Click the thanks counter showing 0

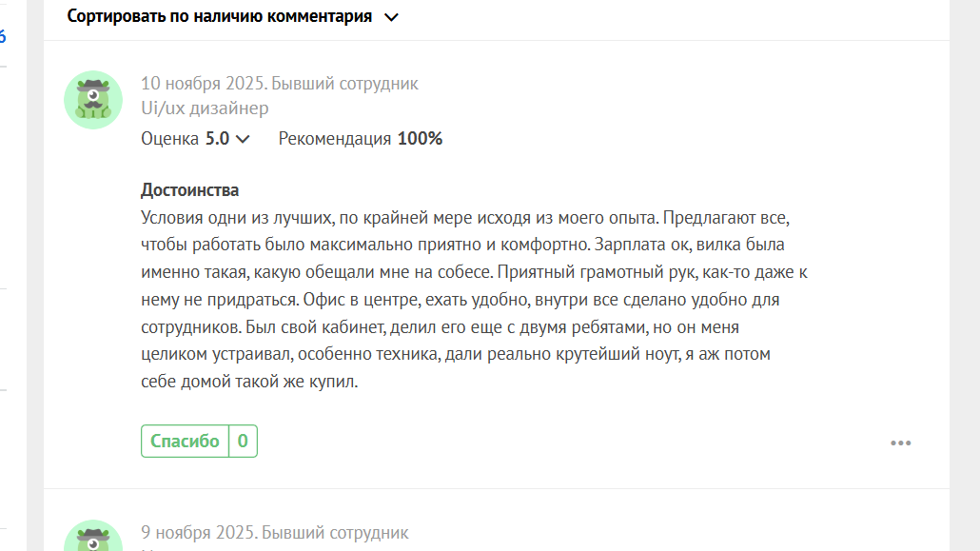pos(244,441)
